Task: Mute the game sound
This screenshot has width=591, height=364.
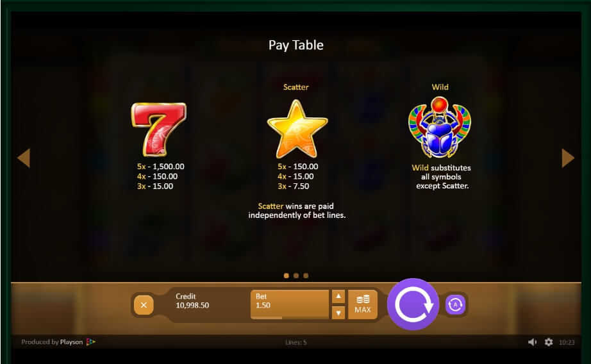Action: [532, 342]
